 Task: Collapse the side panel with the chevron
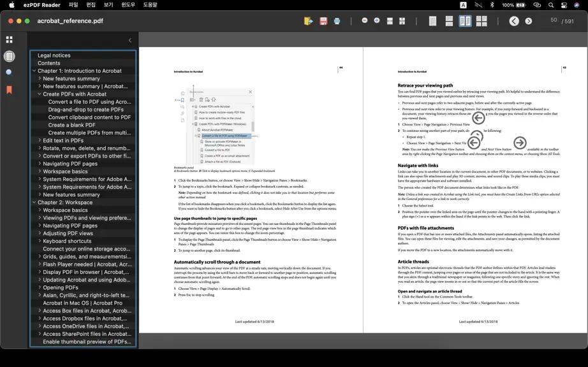130,40
